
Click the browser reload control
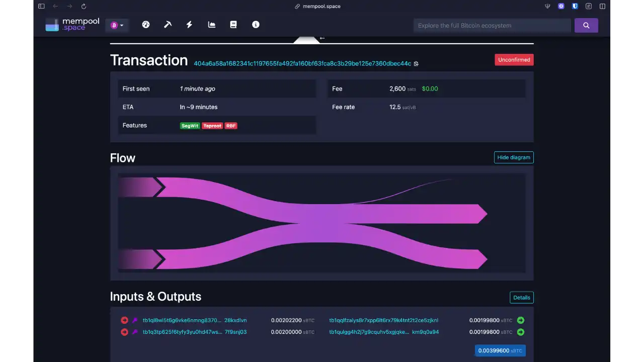[84, 6]
